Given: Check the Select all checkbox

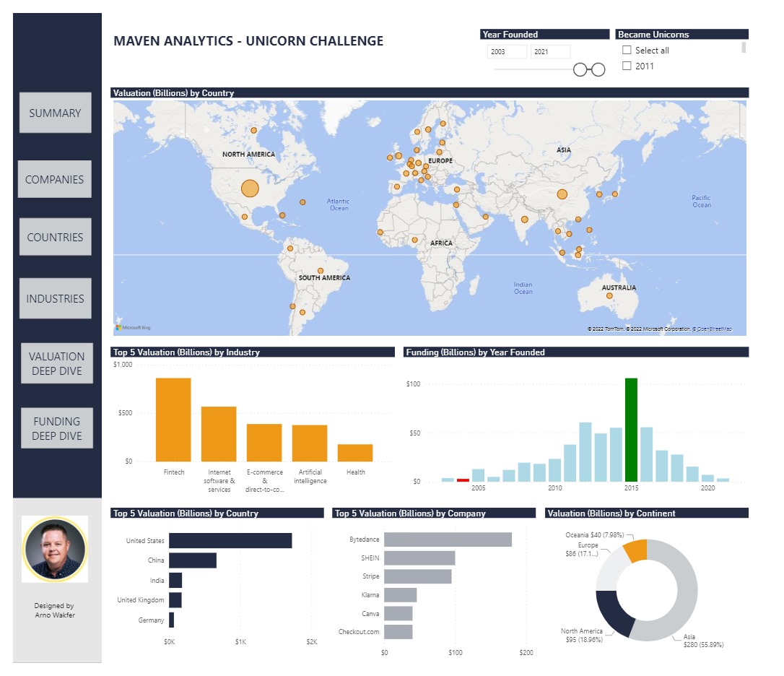Looking at the screenshot, I should [x=627, y=51].
